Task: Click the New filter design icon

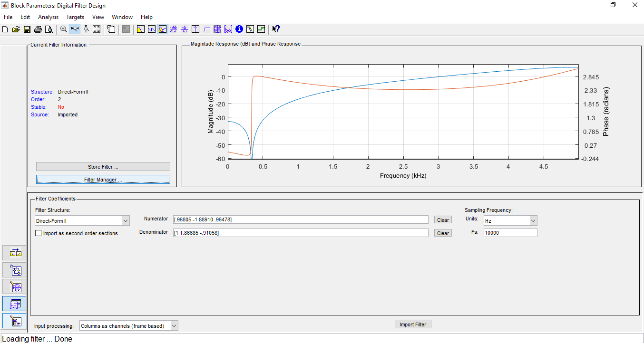Action: click(5, 29)
